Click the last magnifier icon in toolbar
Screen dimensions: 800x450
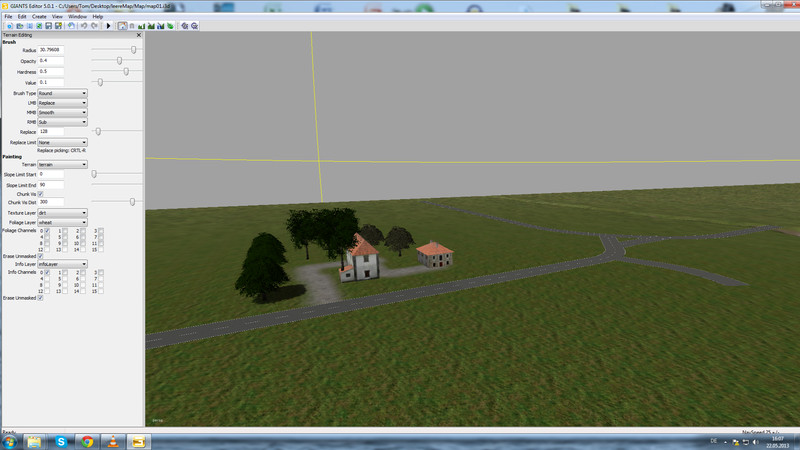tap(194, 26)
